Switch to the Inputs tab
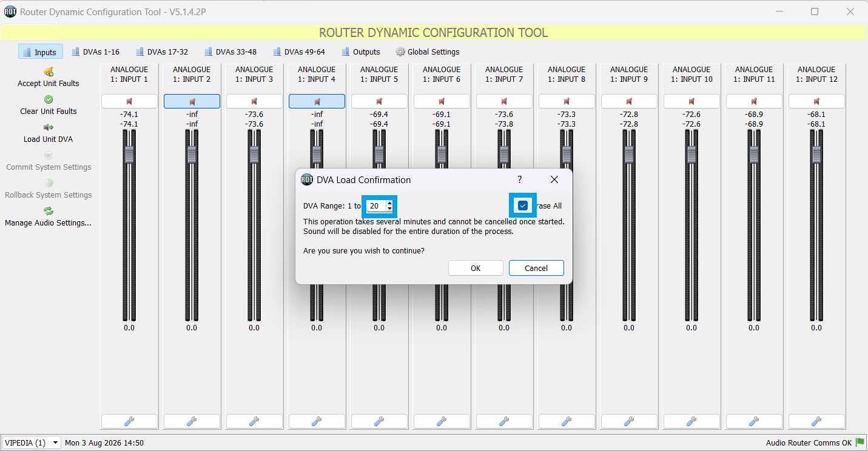 tap(41, 52)
